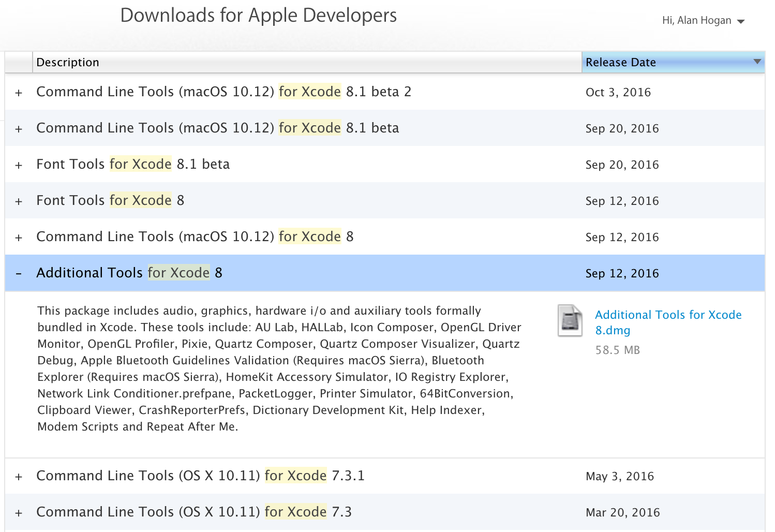Select Additional Tools for Xcode 8 title
The image size is (775, 532).
[x=129, y=273]
